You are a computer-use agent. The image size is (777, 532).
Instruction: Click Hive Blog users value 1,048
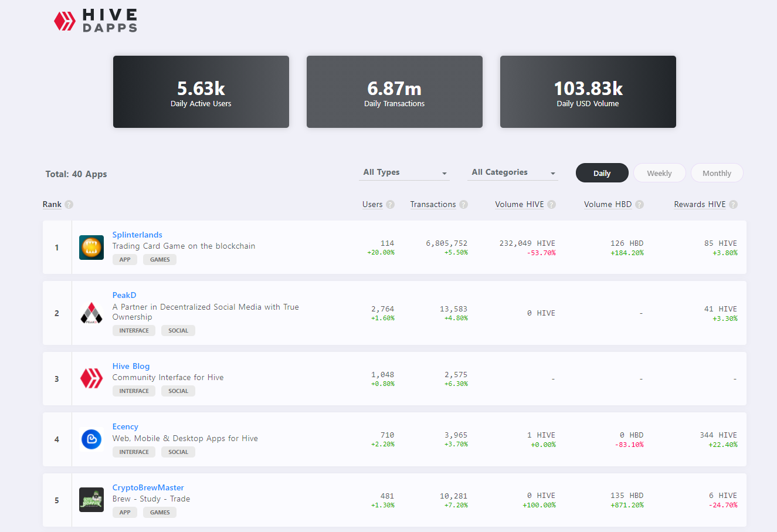383,374
